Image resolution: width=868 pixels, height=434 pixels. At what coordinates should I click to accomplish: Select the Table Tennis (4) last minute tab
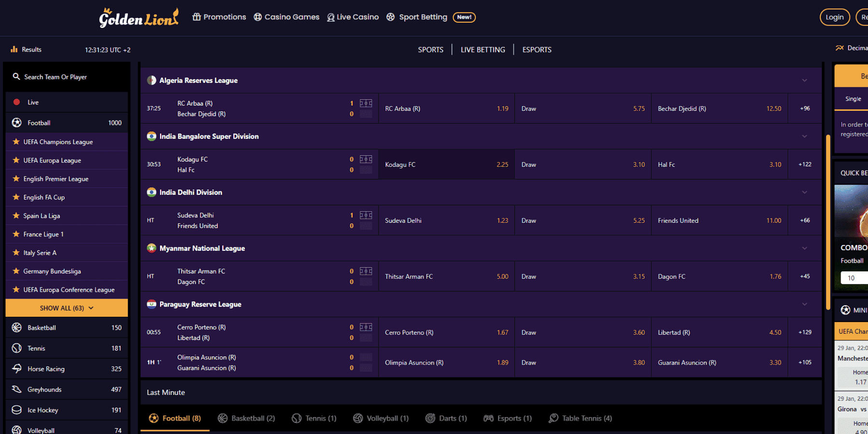[581, 419]
